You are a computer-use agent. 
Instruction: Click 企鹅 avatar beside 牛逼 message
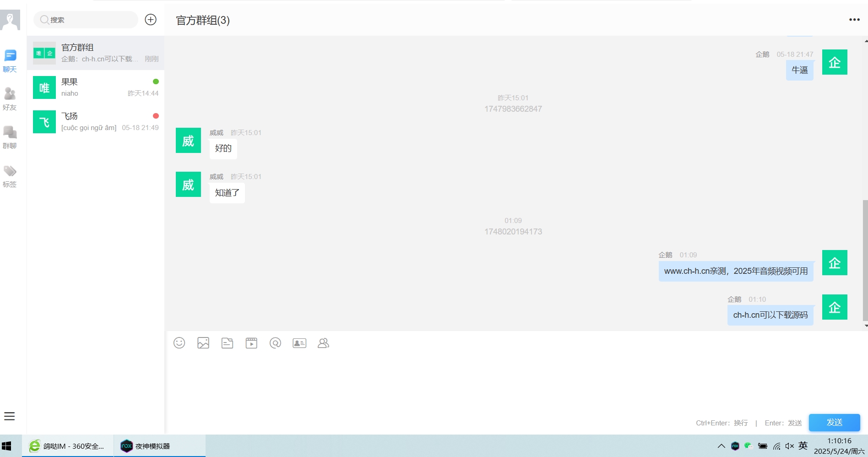pos(835,62)
